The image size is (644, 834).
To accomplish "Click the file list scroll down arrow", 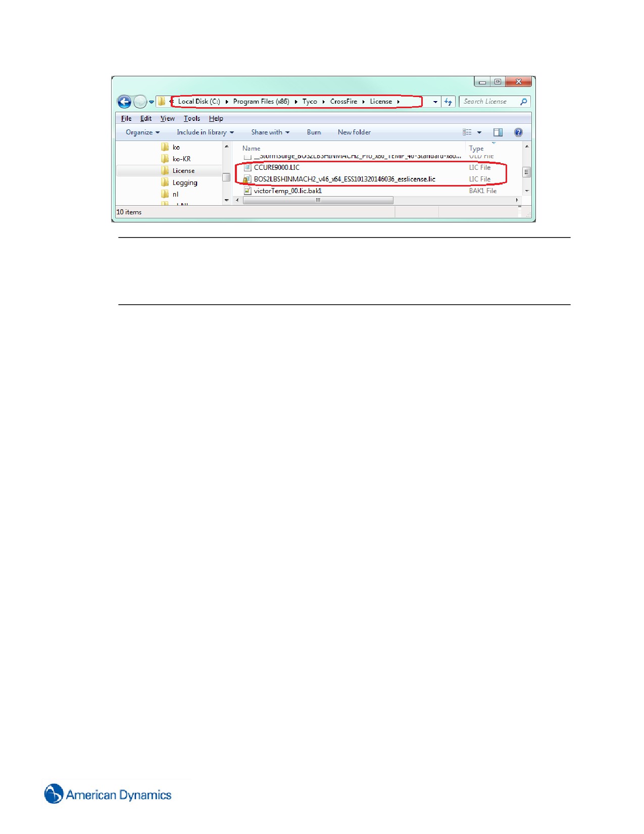I will [527, 191].
